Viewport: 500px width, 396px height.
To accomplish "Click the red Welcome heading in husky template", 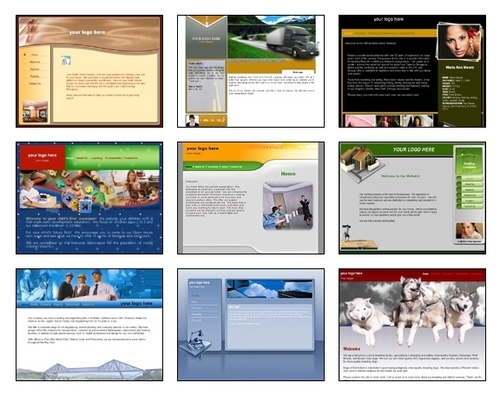I will [x=352, y=349].
